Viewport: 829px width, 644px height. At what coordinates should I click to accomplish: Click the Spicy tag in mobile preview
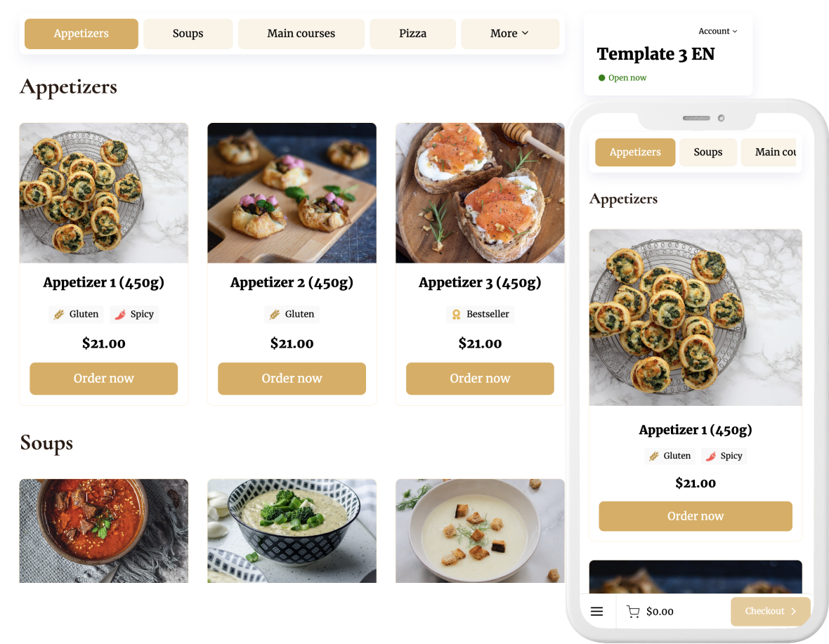pyautogui.click(x=724, y=455)
